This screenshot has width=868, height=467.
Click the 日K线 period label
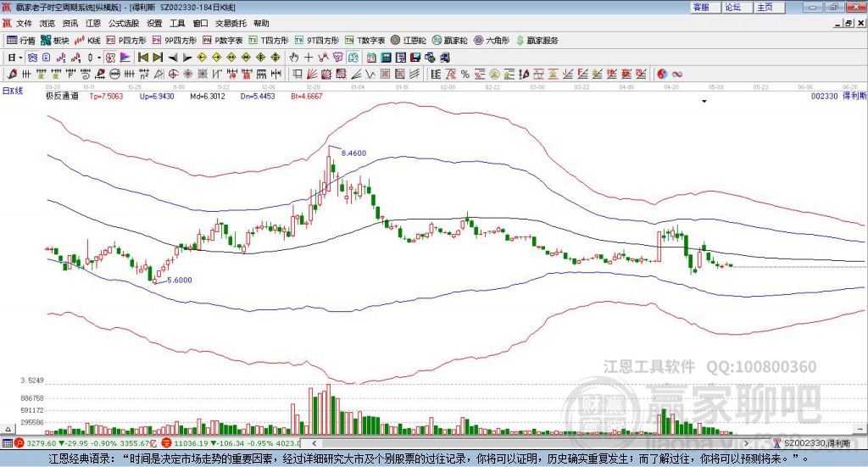coord(13,91)
